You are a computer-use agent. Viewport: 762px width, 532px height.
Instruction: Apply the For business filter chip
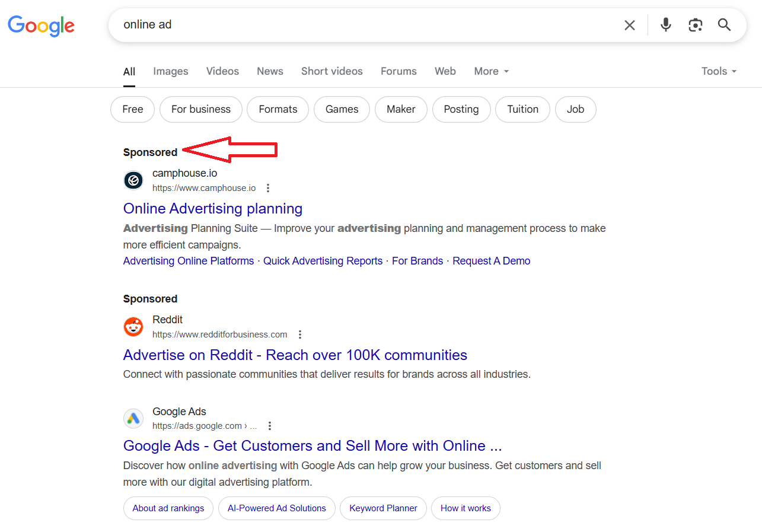pyautogui.click(x=201, y=109)
